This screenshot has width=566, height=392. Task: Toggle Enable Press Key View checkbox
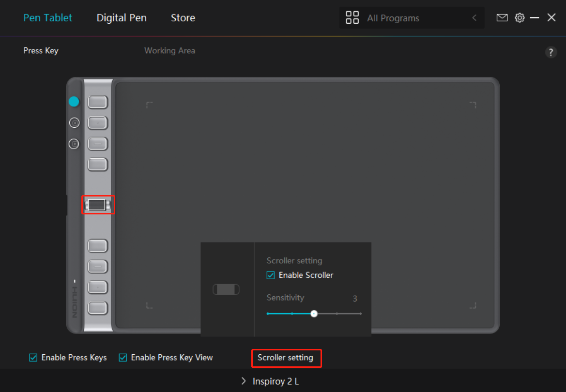point(123,358)
